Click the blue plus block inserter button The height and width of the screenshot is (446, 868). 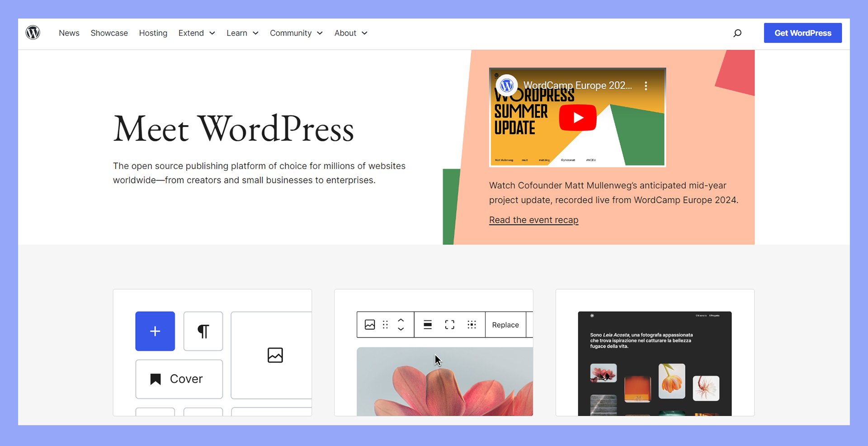click(x=155, y=331)
